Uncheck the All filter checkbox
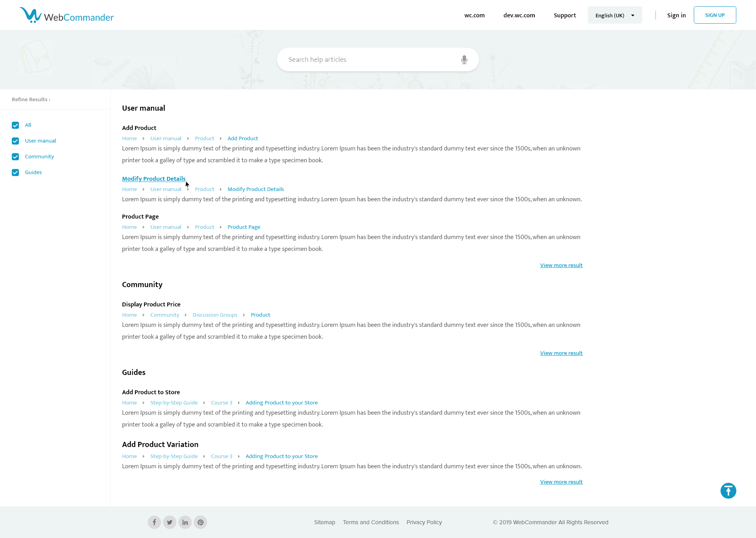Screen dimensions: 756x538 click(15, 125)
